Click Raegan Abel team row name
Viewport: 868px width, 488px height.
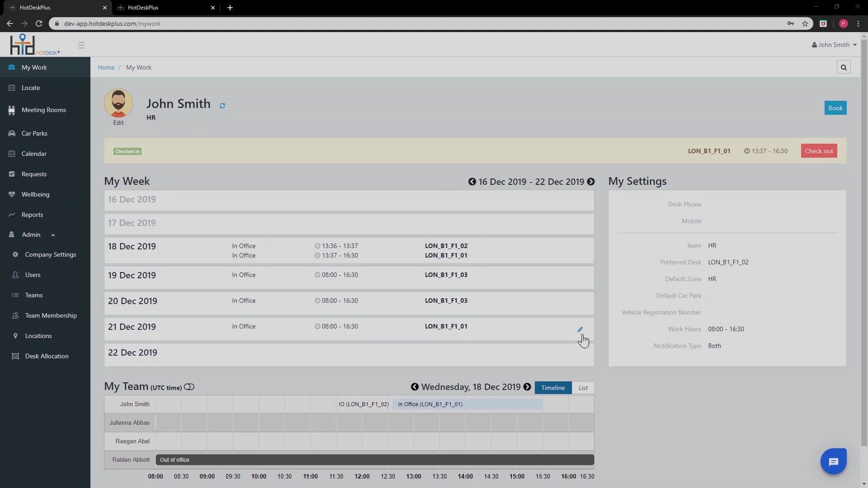click(x=132, y=441)
